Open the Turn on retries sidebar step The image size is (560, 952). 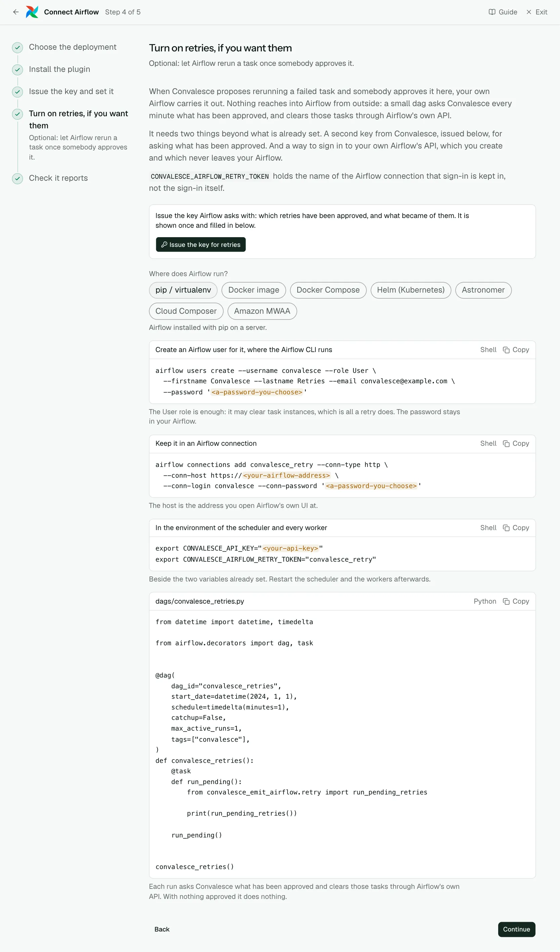[79, 119]
